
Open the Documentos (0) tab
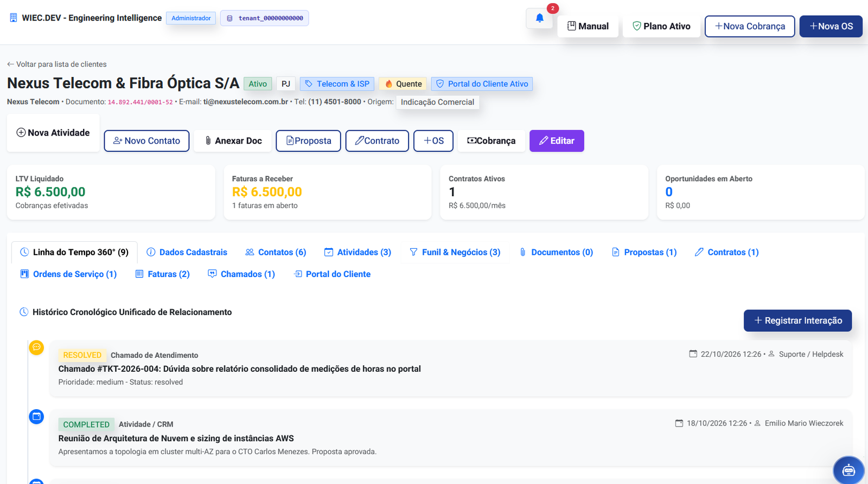pos(556,252)
